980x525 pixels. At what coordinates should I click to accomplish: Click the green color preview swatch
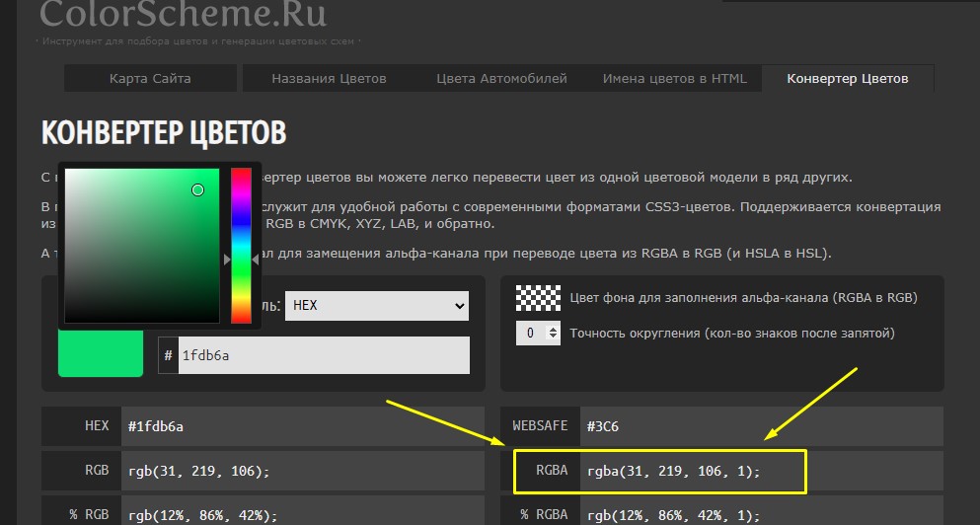[x=101, y=354]
